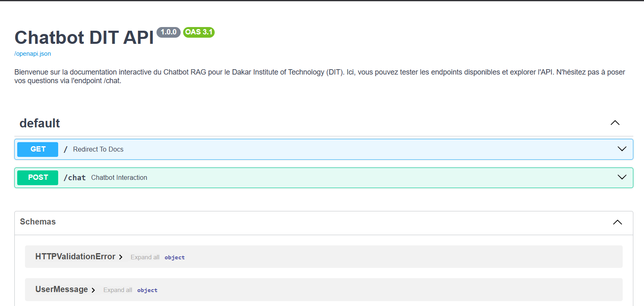Click the 1.0.0 version badge
The height and width of the screenshot is (306, 644).
(x=168, y=32)
